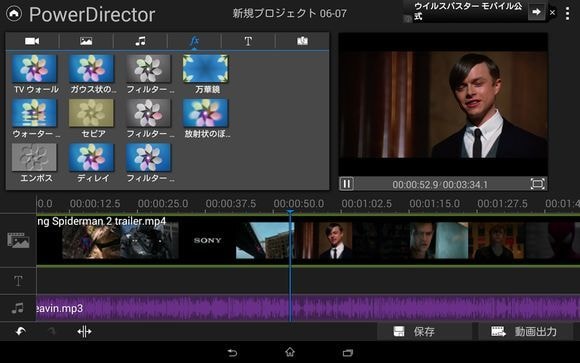580x363 pixels.
Task: Close the ウイルスバスター ad banner
Action: click(552, 13)
